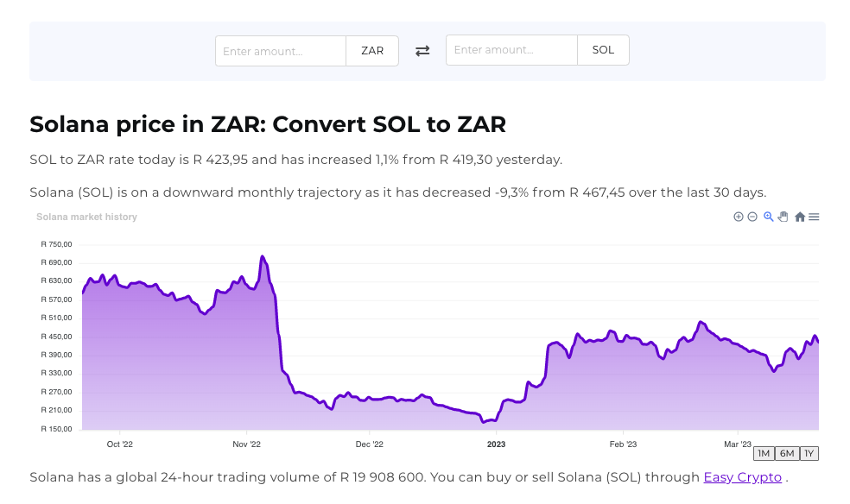850x504 pixels.
Task: Click the purple area chart peak
Action: [263, 257]
